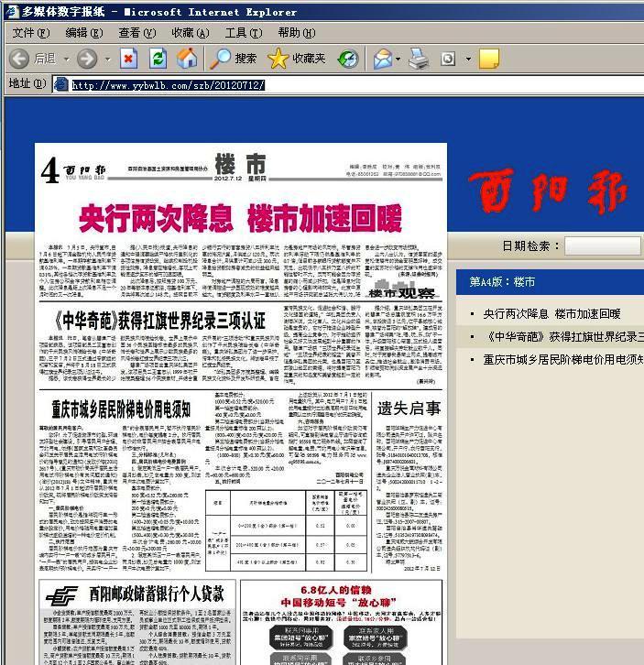Click the address bar URL field

tap(348, 84)
